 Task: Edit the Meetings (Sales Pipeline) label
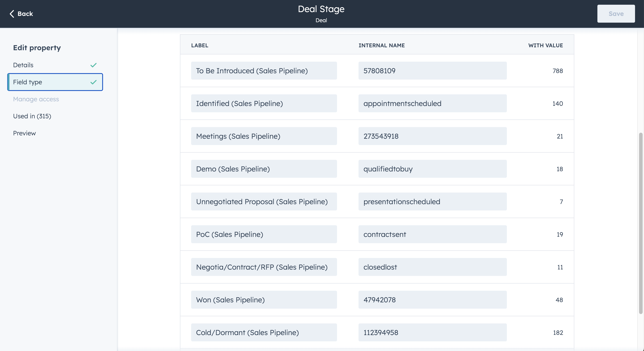tap(264, 136)
